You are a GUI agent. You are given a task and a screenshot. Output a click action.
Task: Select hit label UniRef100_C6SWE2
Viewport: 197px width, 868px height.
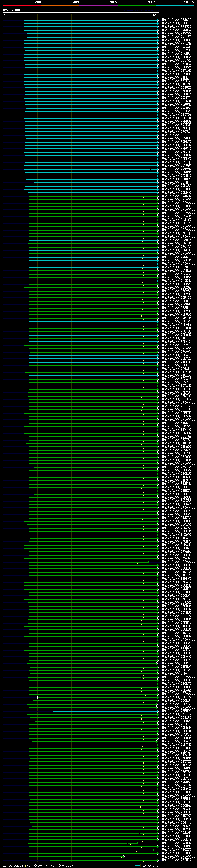(x=177, y=88)
